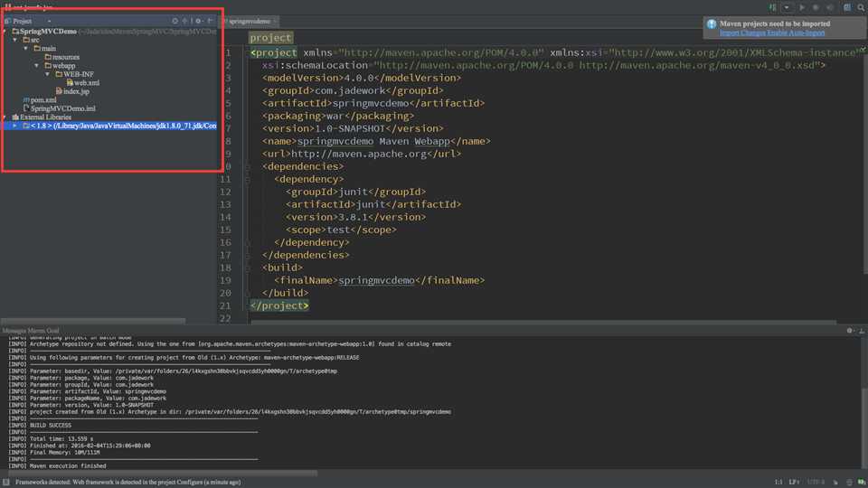Click LF line separator in status bar
This screenshot has width=868, height=488.
[794, 483]
